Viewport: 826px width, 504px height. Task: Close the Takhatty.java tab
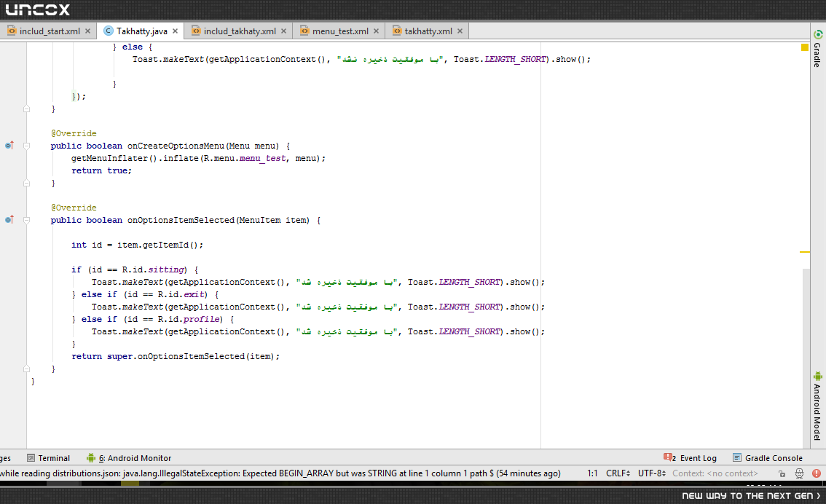tap(175, 31)
